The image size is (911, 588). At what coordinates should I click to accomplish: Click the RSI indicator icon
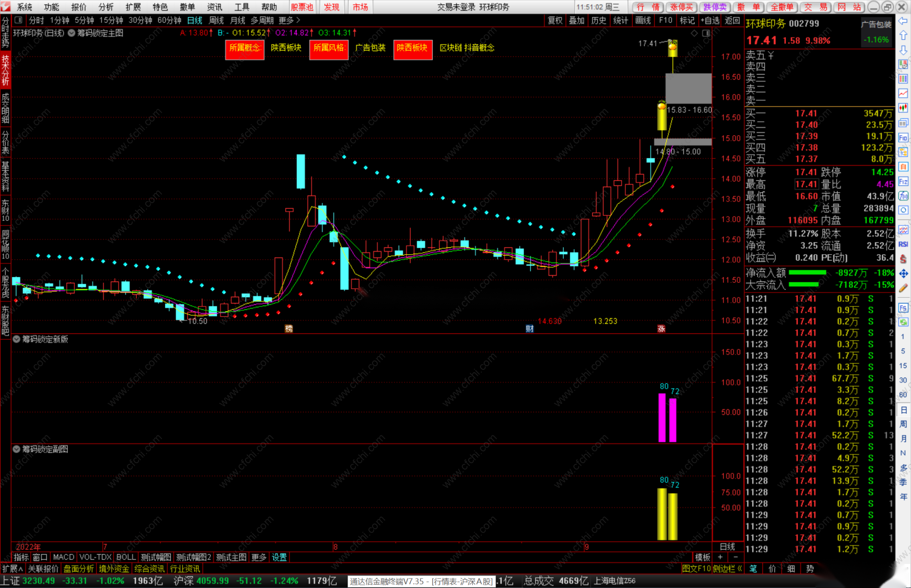click(x=903, y=244)
